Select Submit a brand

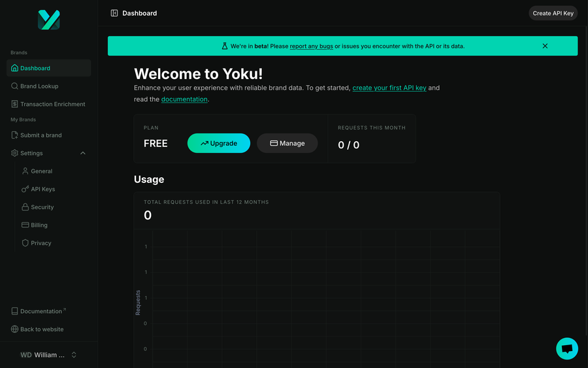point(49,135)
